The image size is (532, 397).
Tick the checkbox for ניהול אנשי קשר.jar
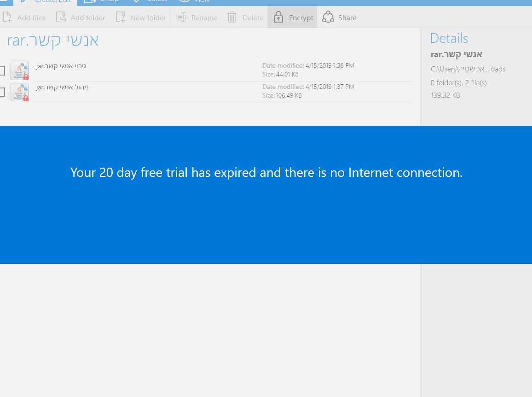[2, 92]
